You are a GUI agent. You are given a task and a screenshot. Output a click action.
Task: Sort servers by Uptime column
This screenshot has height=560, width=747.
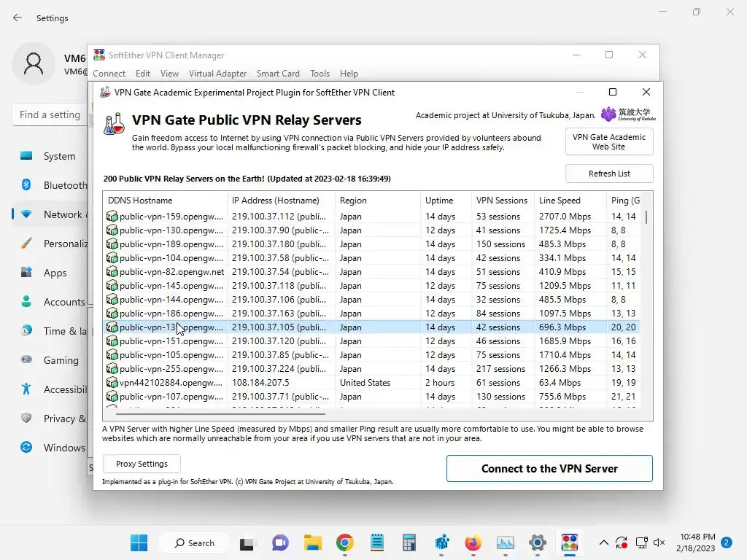[446, 201]
